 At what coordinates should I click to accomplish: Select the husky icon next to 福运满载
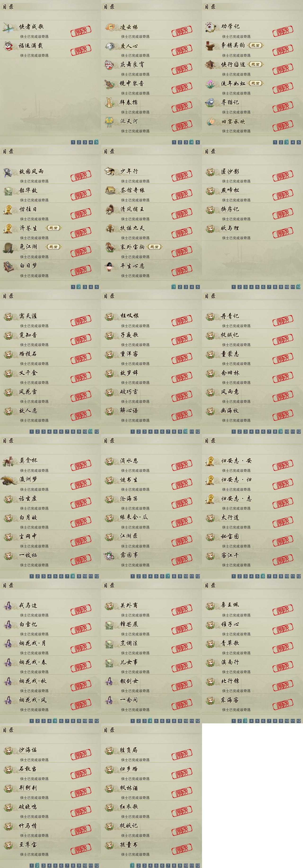(x=9, y=45)
